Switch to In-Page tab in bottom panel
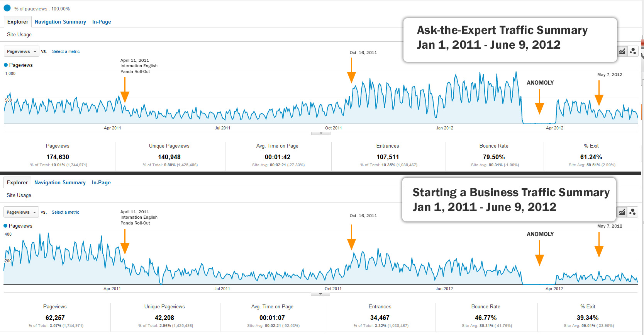 pos(101,182)
